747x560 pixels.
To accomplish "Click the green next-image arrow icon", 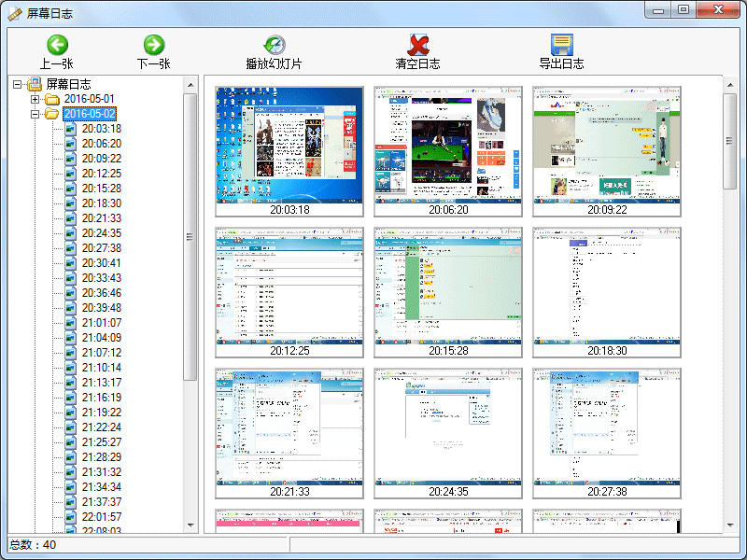I will click(x=153, y=45).
